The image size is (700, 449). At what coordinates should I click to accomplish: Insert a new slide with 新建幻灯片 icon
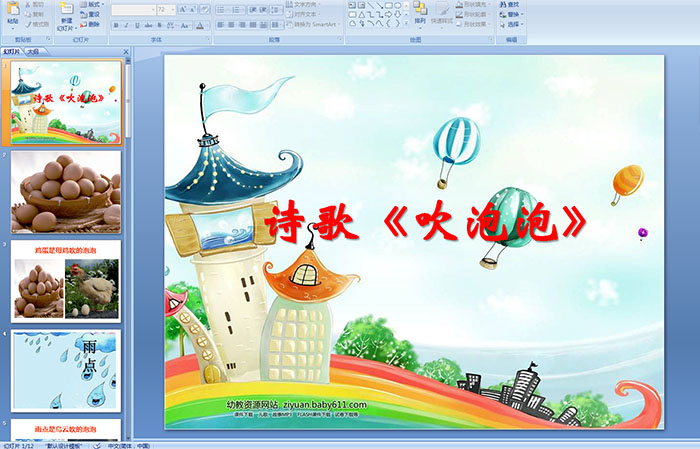coord(66,14)
